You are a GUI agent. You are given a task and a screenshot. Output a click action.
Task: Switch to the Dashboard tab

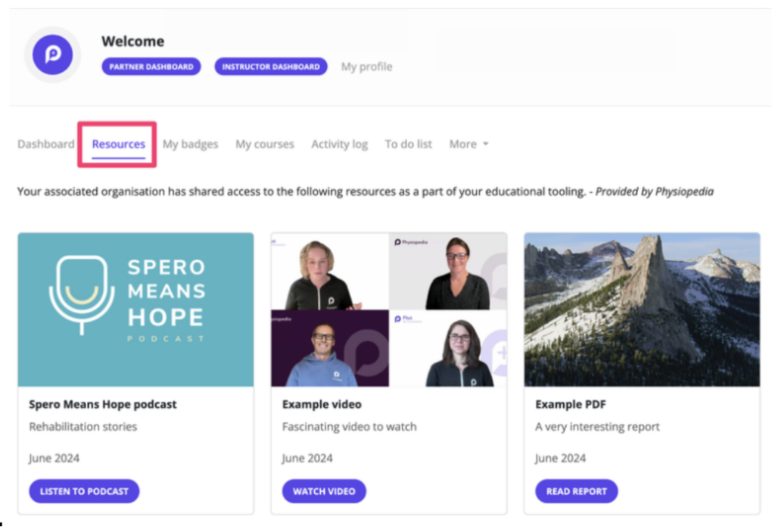coord(46,144)
